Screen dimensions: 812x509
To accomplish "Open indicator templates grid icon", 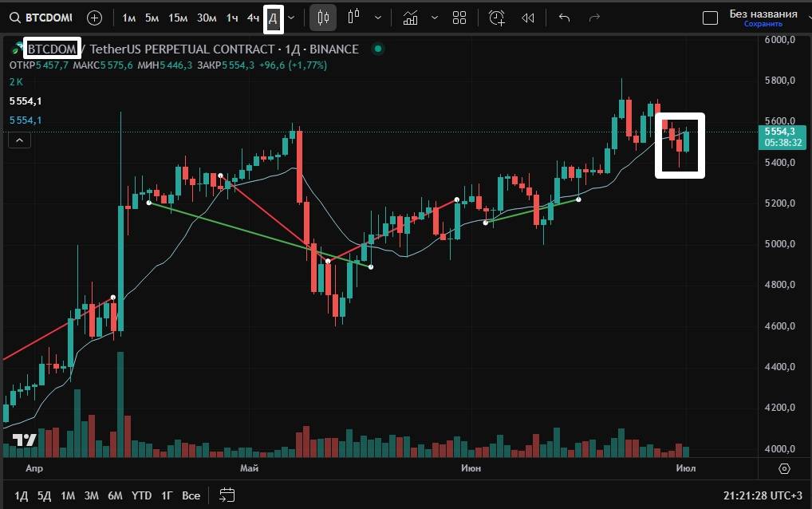I will (x=459, y=18).
